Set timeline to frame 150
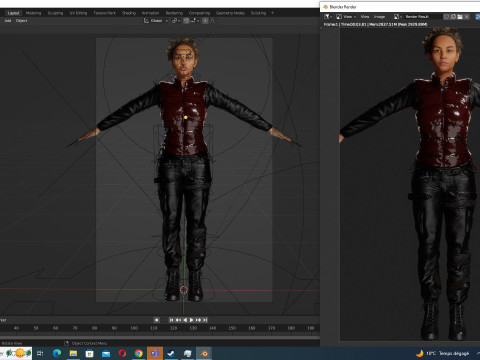Image resolution: width=480 pixels, height=360 pixels. click(232, 328)
